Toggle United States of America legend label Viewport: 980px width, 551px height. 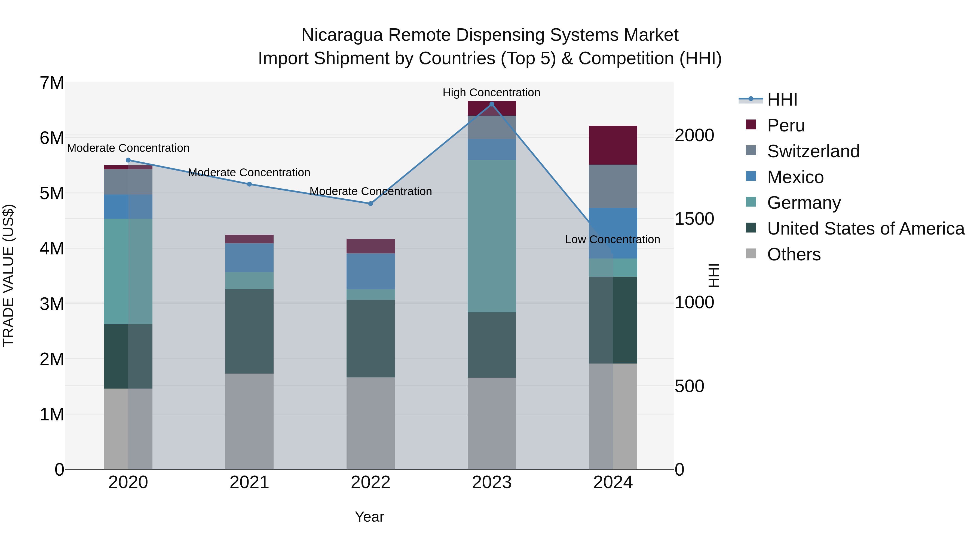[x=866, y=229]
